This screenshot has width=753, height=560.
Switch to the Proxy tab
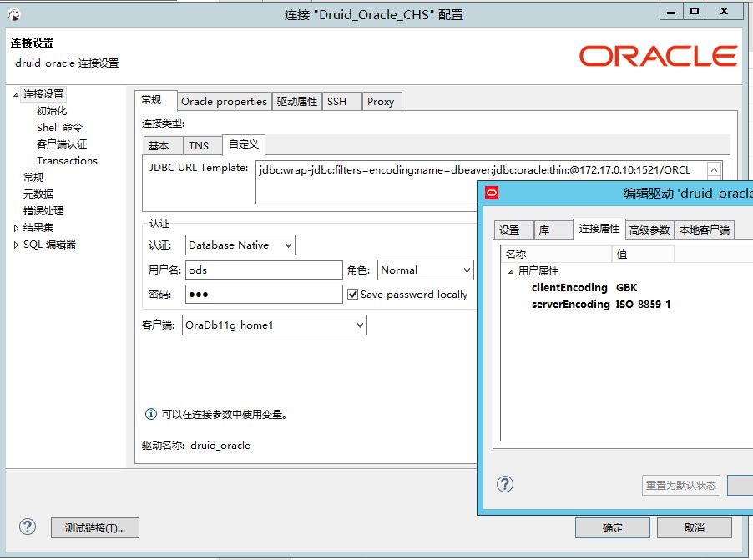pyautogui.click(x=382, y=102)
